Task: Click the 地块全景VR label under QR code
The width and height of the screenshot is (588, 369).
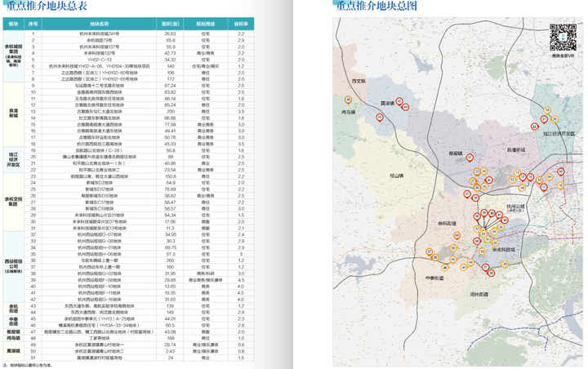Action: coord(563,56)
